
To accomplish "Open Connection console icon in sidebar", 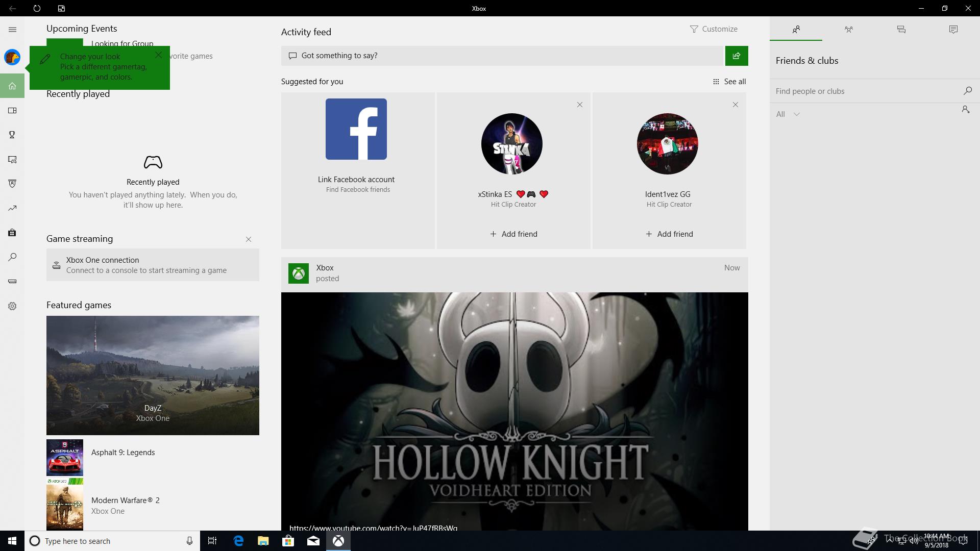I will (x=12, y=281).
